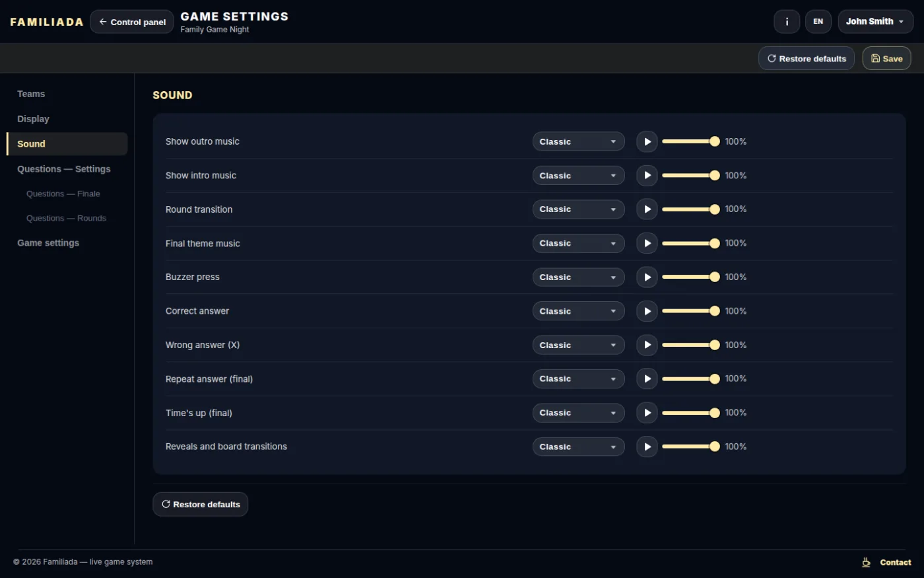Play the Show outro music preview
Viewport: 924px width, 578px height.
647,141
